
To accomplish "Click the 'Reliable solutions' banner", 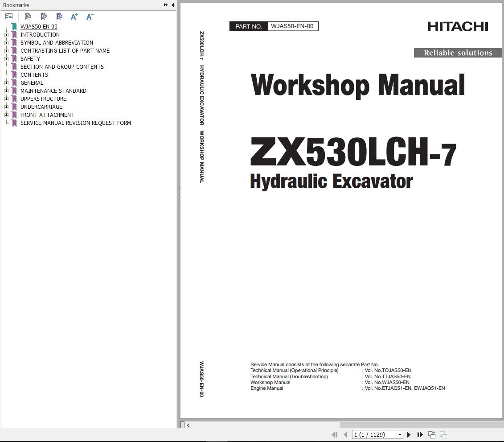I will tap(458, 53).
